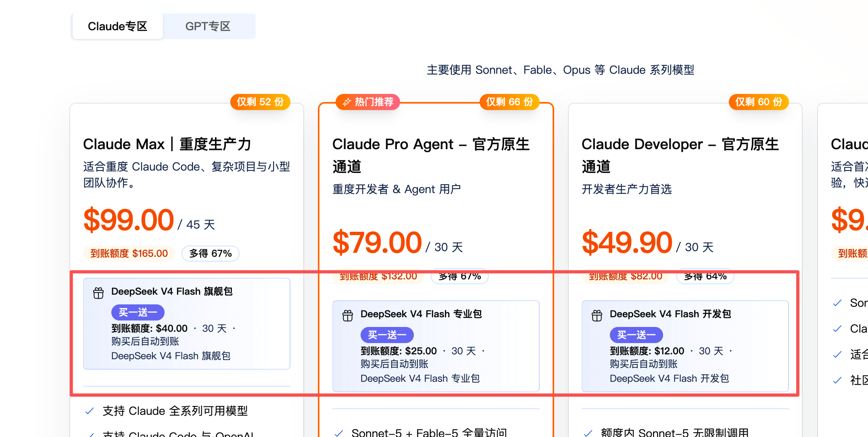Click the 买一送一 badge in the 专业包 box
Image resolution: width=868 pixels, height=437 pixels.
coord(387,335)
